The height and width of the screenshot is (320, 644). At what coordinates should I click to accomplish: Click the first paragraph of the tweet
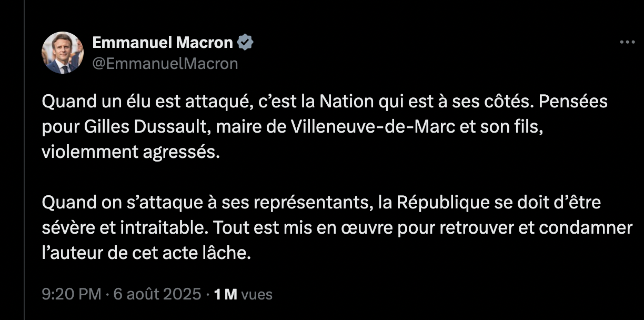click(325, 126)
